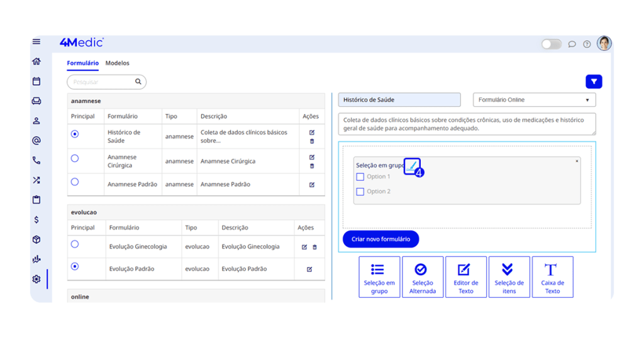
Task: Edit the Evolução Ginecologia form
Action: click(304, 247)
